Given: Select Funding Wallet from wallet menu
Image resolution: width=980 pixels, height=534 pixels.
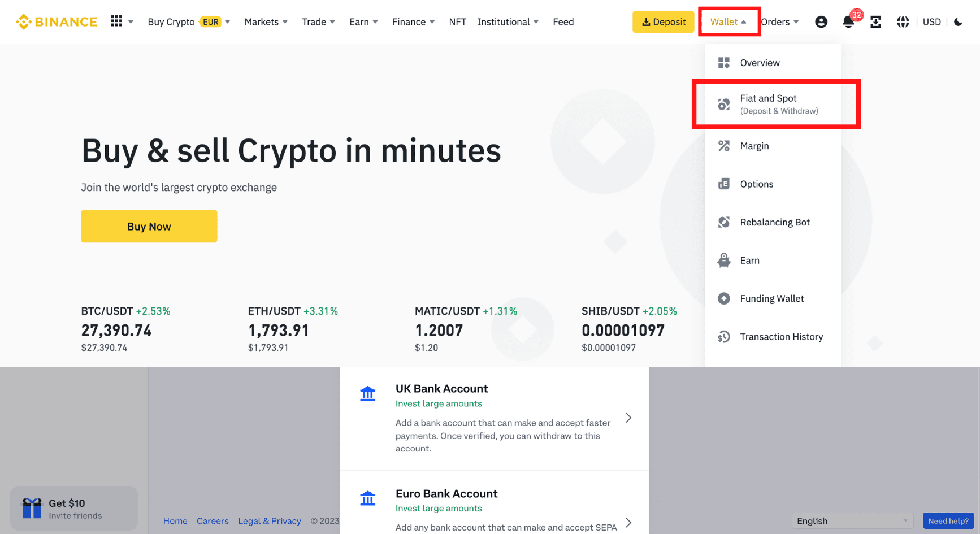Looking at the screenshot, I should coord(771,298).
